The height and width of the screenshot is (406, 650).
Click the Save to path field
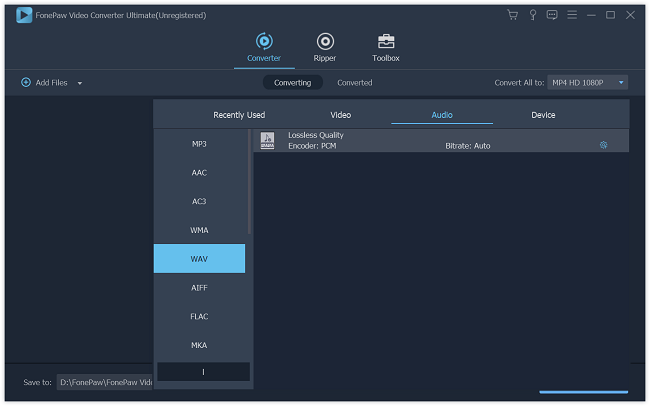coord(105,382)
